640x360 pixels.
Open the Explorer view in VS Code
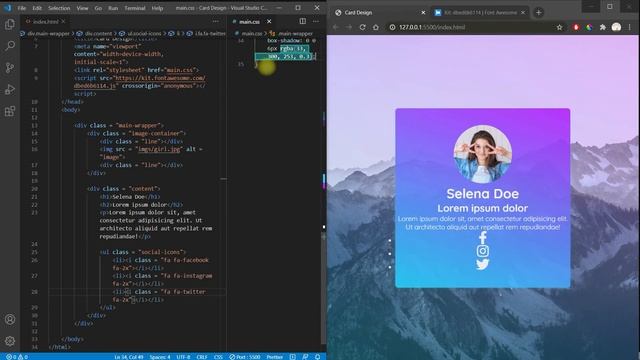point(10,24)
